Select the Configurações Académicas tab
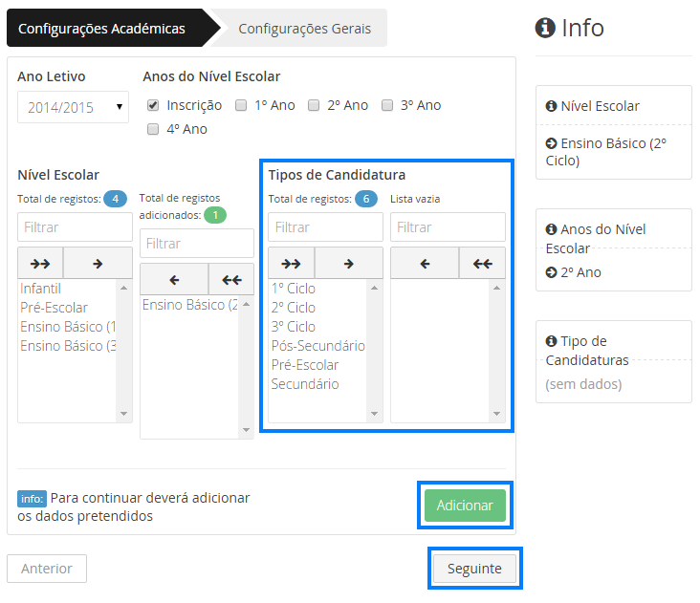The width and height of the screenshot is (700, 603). click(101, 29)
